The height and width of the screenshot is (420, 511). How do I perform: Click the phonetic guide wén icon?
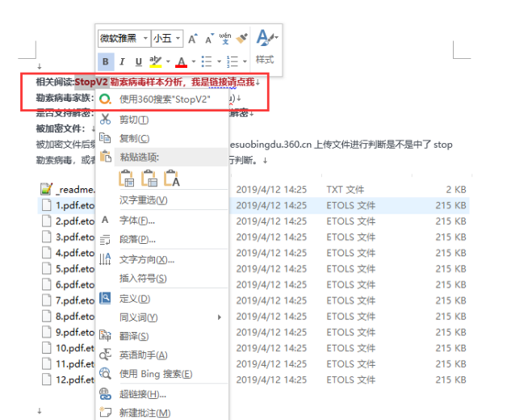(x=225, y=39)
